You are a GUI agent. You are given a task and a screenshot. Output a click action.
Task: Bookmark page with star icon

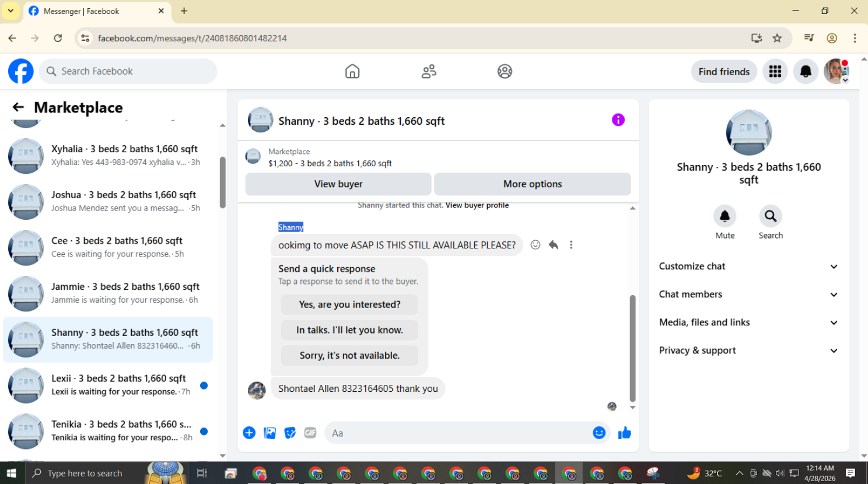tap(777, 38)
